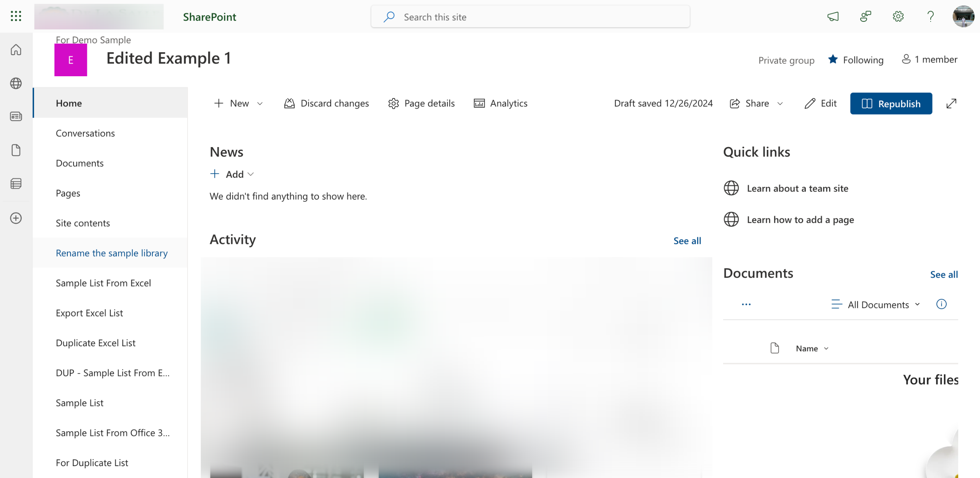This screenshot has height=478, width=980.
Task: Open Conversations in the site navigation
Action: [85, 133]
